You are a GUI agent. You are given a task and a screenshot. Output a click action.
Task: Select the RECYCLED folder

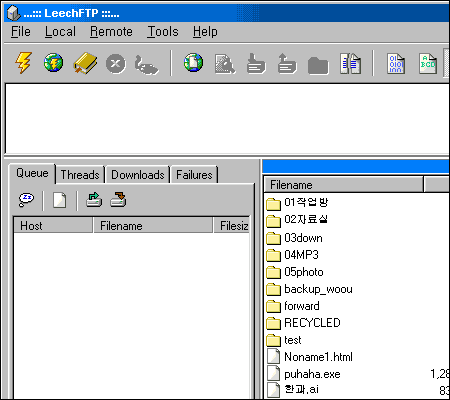303,323
